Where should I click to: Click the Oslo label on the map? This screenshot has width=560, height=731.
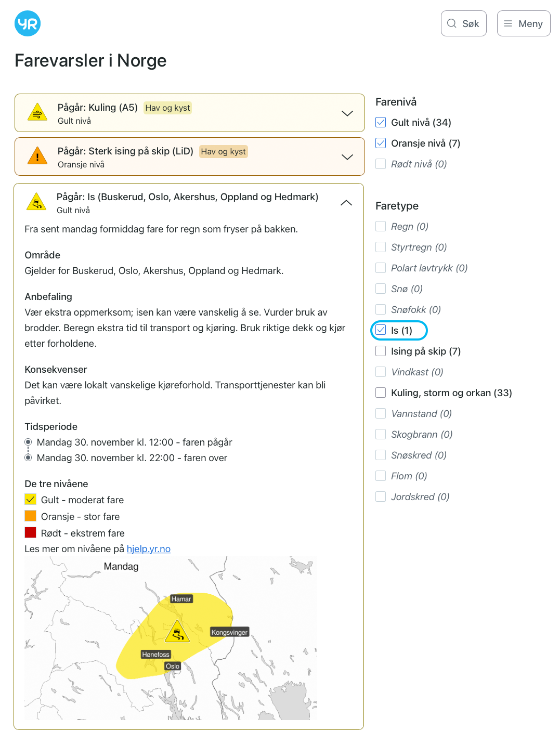(x=173, y=666)
